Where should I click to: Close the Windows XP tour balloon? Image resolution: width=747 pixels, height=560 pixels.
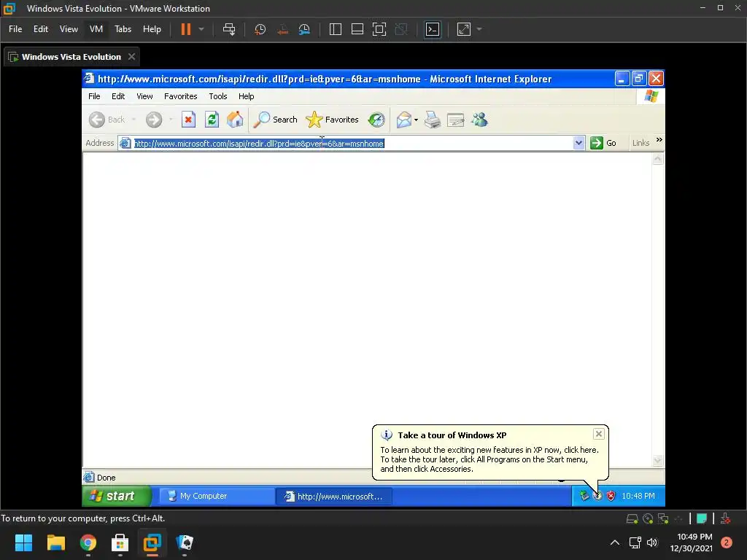[x=599, y=434]
